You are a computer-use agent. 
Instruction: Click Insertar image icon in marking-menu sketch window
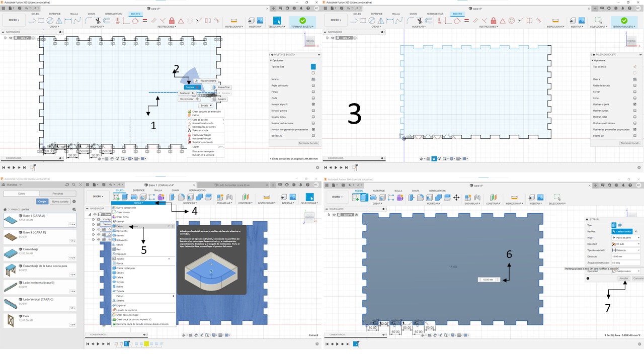click(260, 21)
